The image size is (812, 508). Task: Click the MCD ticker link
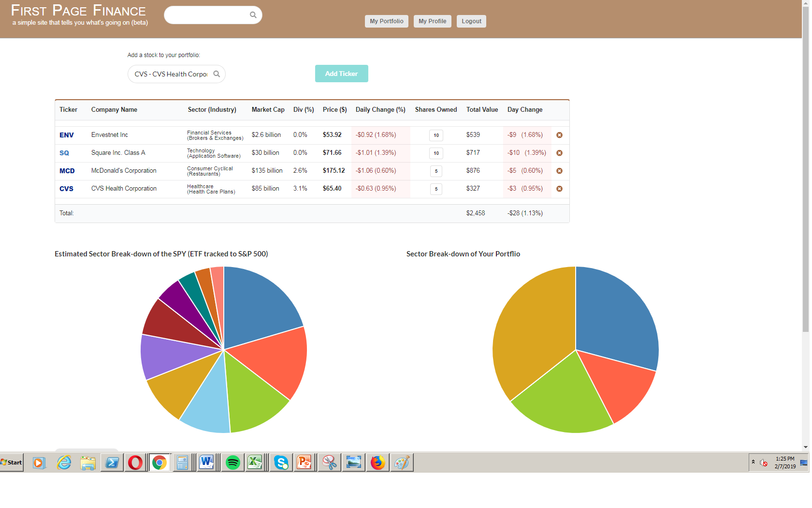pos(67,171)
